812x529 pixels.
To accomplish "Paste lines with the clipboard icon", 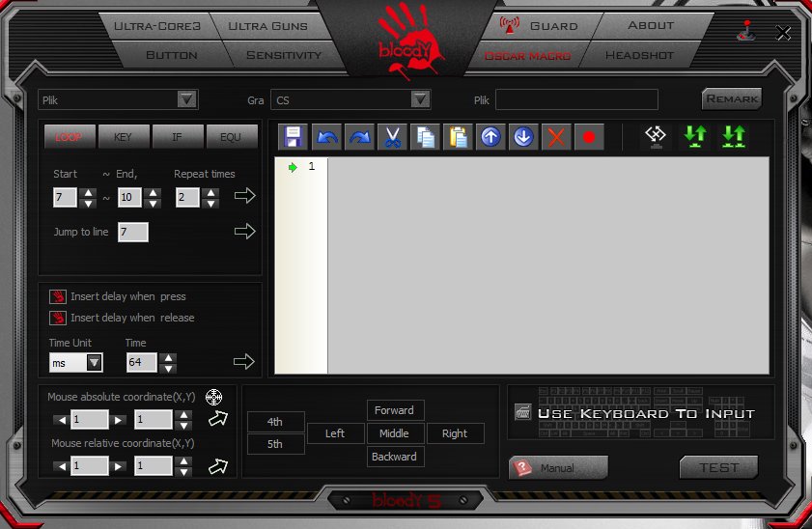I will pos(458,137).
